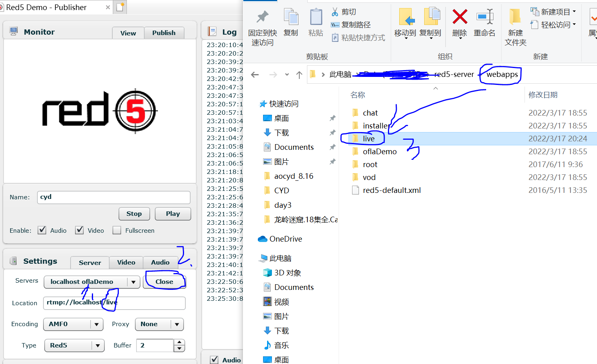The height and width of the screenshot is (364, 597).
Task: Open recent locations dropdown in Explorer
Action: point(287,74)
